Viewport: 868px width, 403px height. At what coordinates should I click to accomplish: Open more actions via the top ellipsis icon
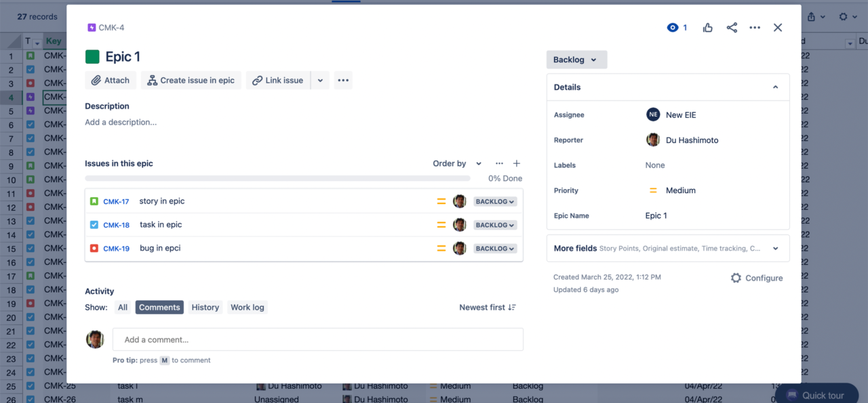(x=755, y=28)
